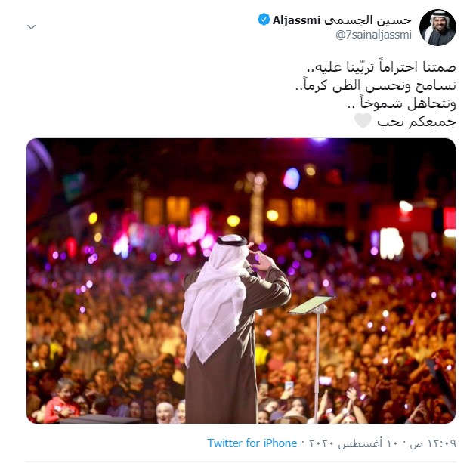This screenshot has height=463, width=476.
Task: Click the blue verified badge icon
Action: (x=264, y=20)
